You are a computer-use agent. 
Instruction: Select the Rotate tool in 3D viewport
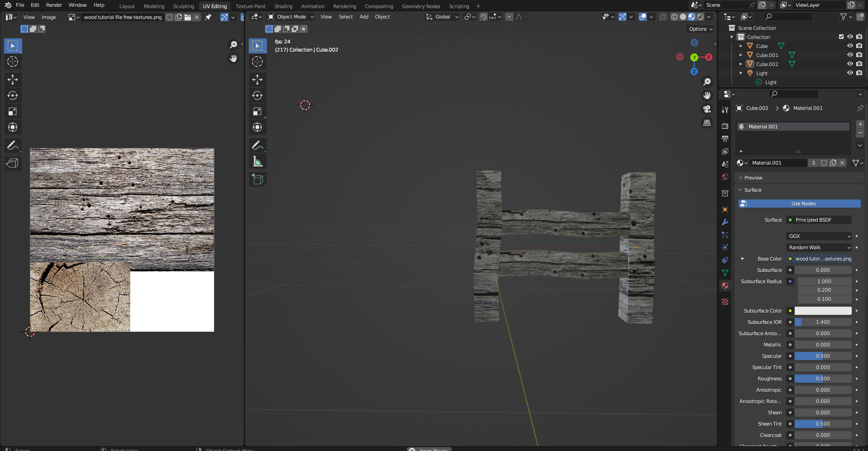click(257, 95)
